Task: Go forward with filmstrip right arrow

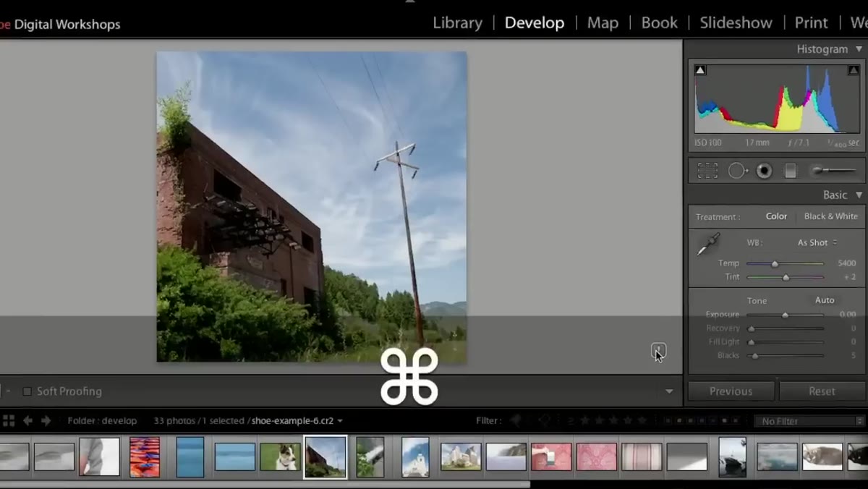Action: click(46, 420)
